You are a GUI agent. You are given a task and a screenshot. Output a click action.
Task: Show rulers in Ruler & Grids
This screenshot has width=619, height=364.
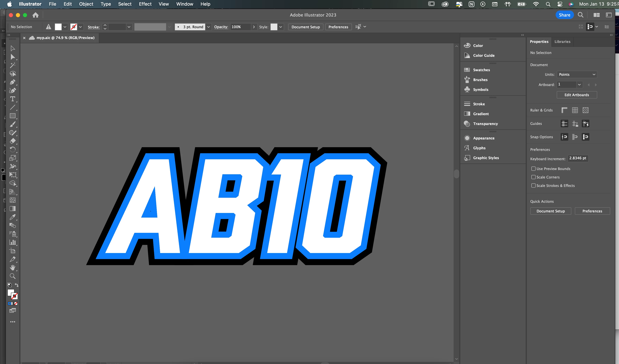coord(564,110)
